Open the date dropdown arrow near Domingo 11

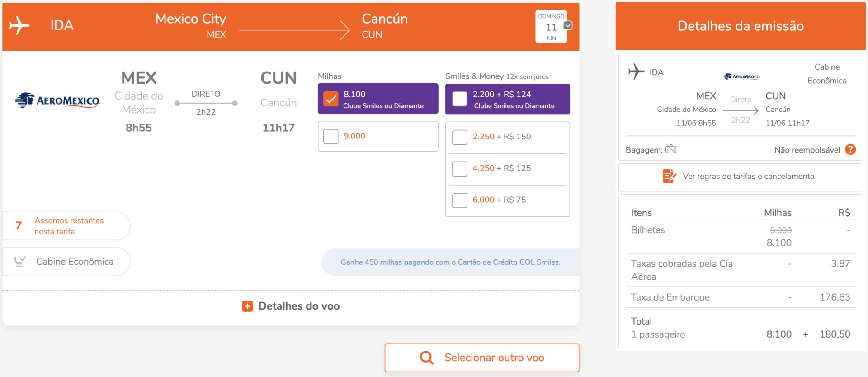568,26
